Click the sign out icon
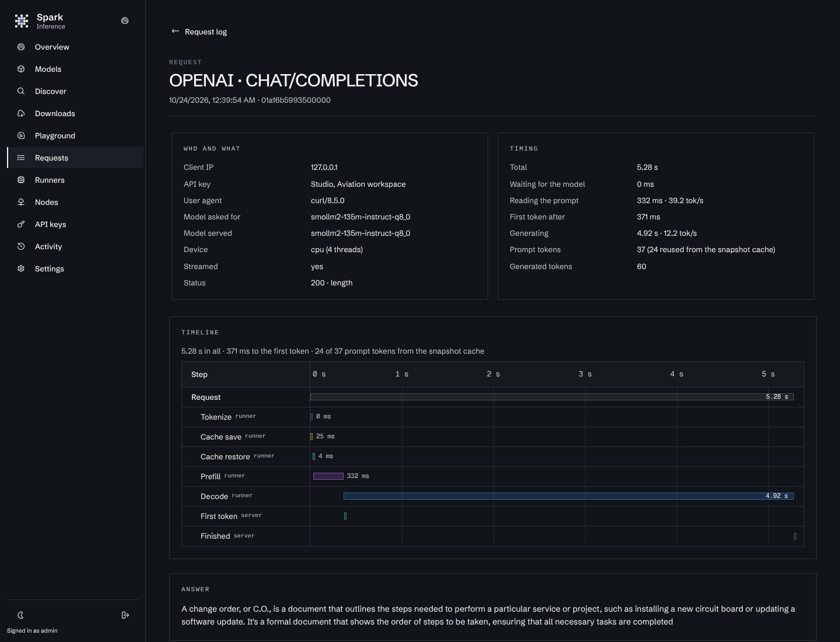840x642 pixels. [125, 615]
